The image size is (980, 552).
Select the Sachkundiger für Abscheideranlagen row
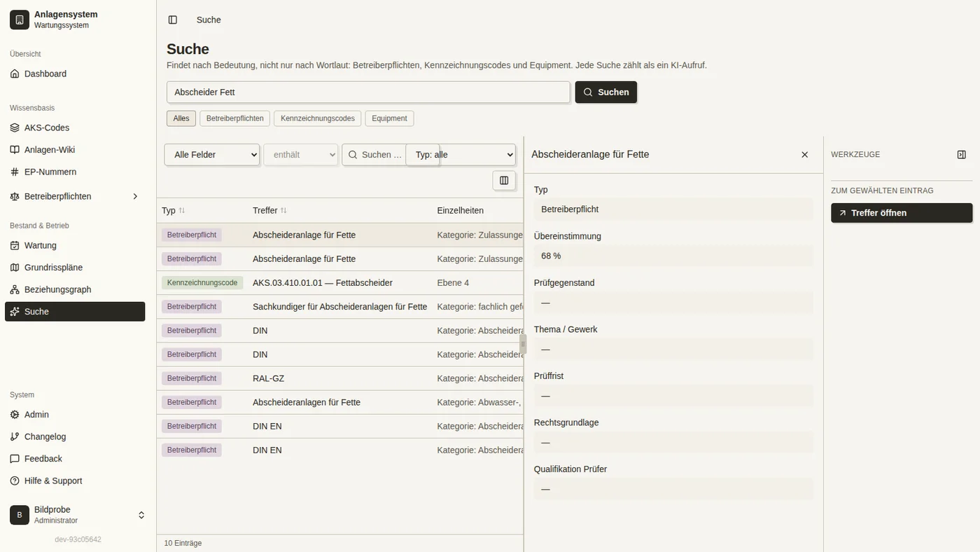[x=340, y=307]
